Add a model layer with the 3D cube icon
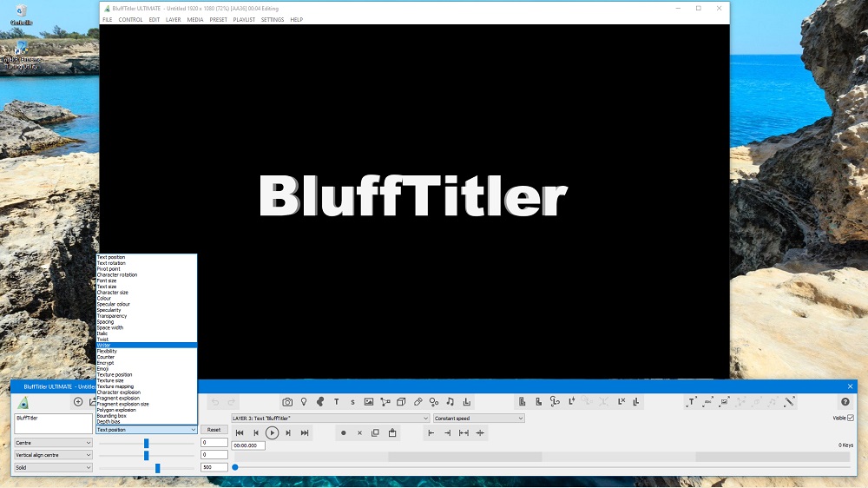The height and width of the screenshot is (488, 868). (x=401, y=402)
